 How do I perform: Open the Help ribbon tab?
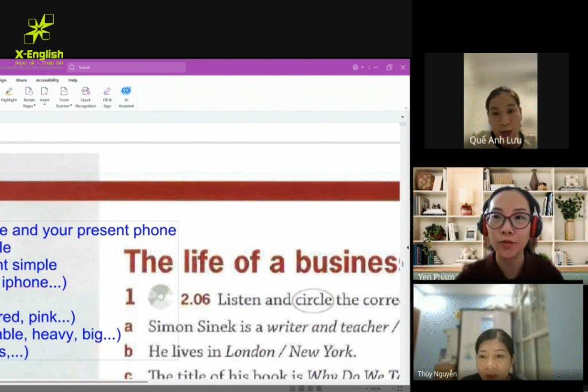click(x=73, y=80)
